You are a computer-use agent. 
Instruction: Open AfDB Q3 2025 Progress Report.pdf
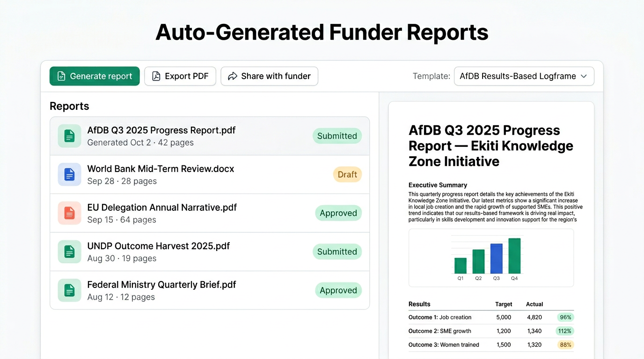click(210, 136)
